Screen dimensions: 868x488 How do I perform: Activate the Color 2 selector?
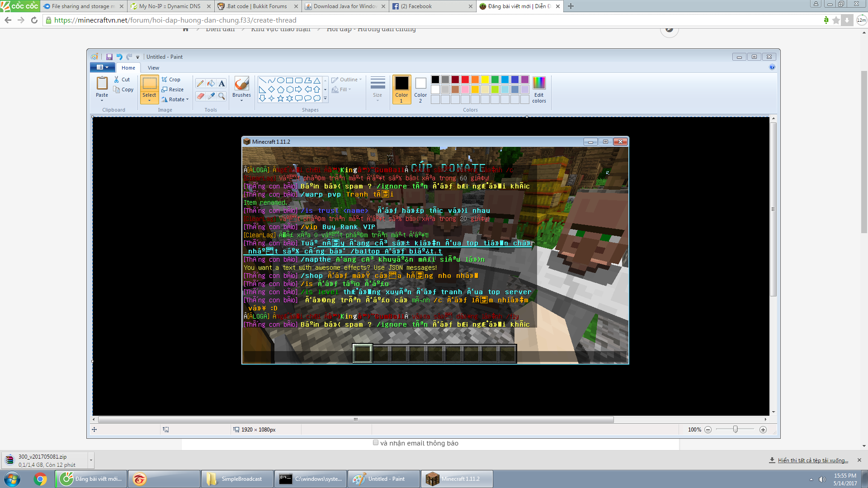coord(420,89)
